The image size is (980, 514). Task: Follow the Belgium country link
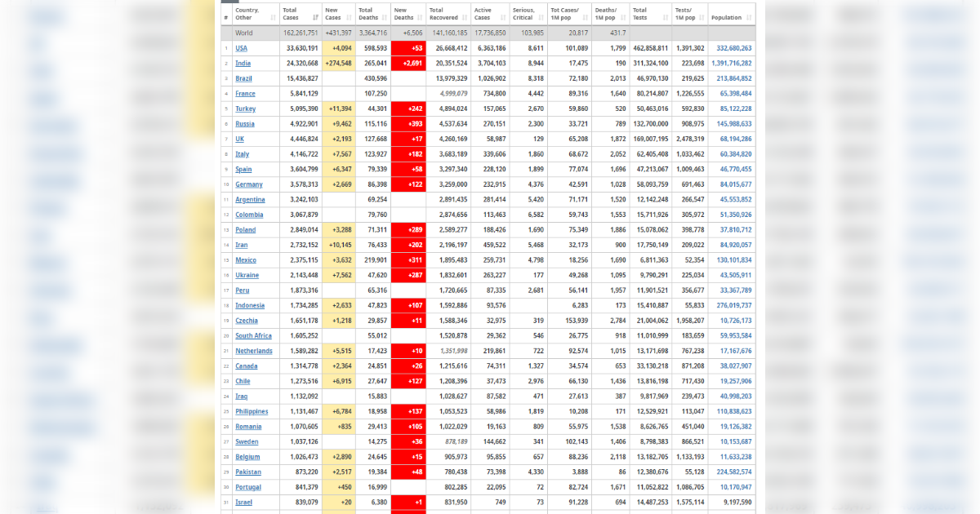coord(248,457)
